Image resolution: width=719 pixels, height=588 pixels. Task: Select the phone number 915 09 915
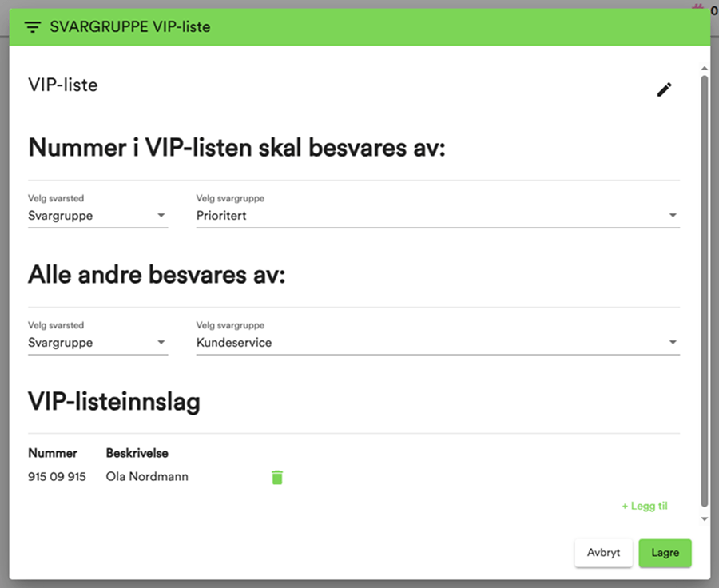click(58, 476)
